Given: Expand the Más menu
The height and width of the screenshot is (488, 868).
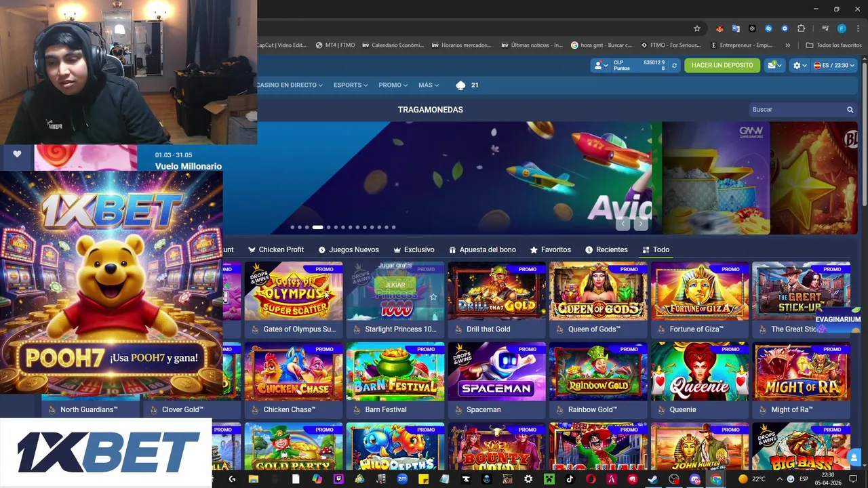Looking at the screenshot, I should [429, 85].
